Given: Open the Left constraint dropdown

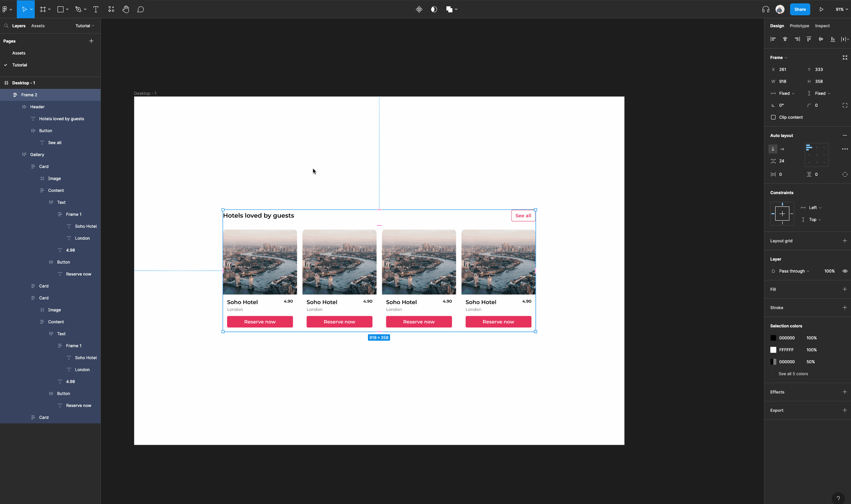Looking at the screenshot, I should 816,208.
